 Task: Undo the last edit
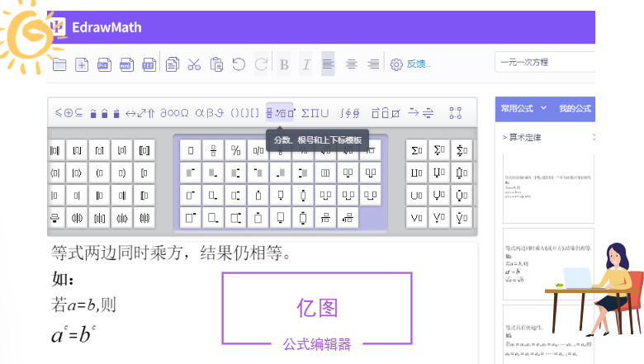point(239,64)
